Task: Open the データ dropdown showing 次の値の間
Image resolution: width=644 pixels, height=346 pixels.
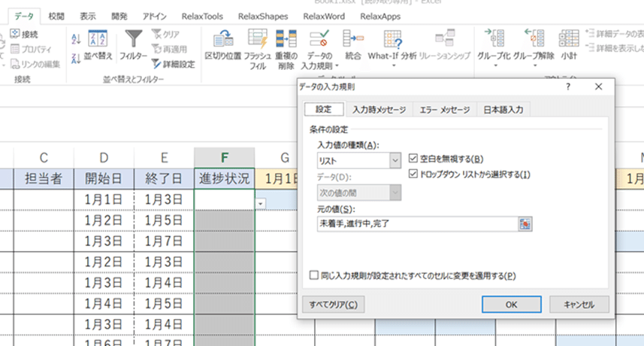Action: pyautogui.click(x=359, y=193)
